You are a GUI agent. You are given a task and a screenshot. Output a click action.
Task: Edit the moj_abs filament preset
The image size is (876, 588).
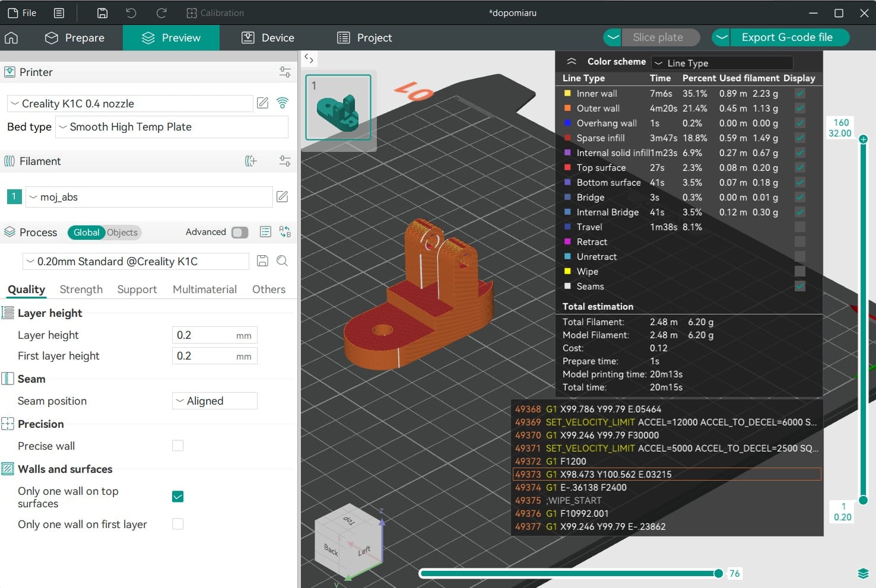tap(283, 197)
